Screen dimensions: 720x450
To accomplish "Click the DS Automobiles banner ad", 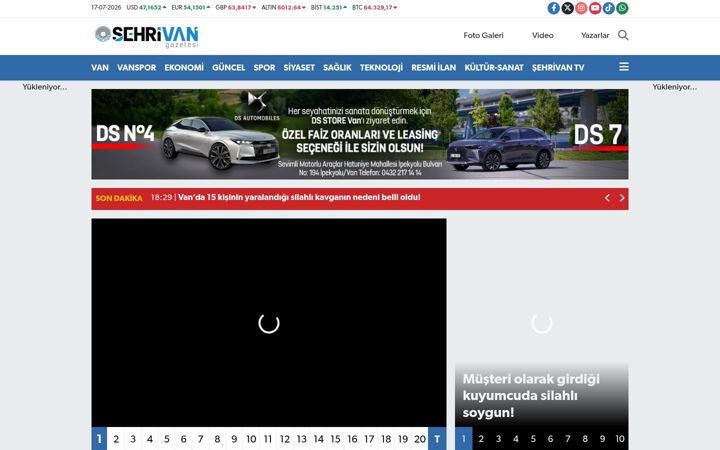I will coord(360,134).
